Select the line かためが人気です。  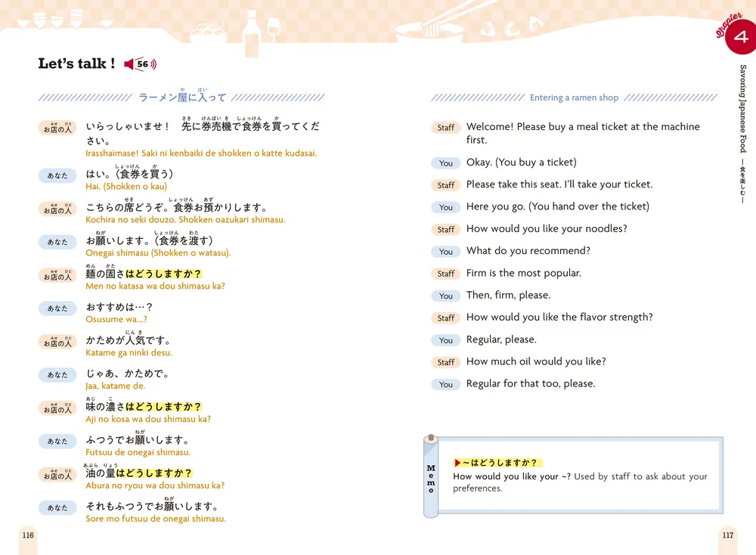coord(129,340)
